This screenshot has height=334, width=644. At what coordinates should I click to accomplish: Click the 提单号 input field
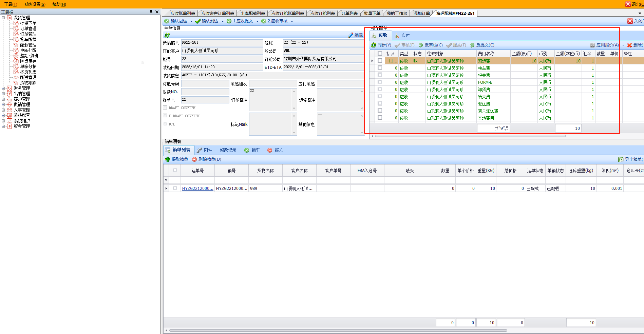coord(205,100)
